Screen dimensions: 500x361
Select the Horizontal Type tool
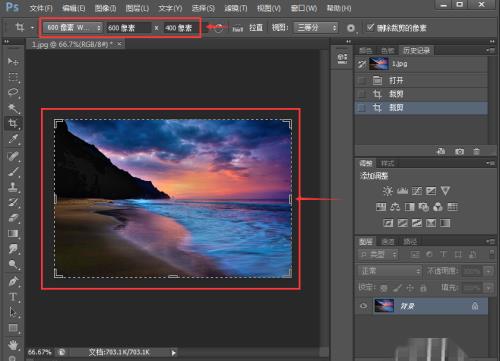pos(13,297)
